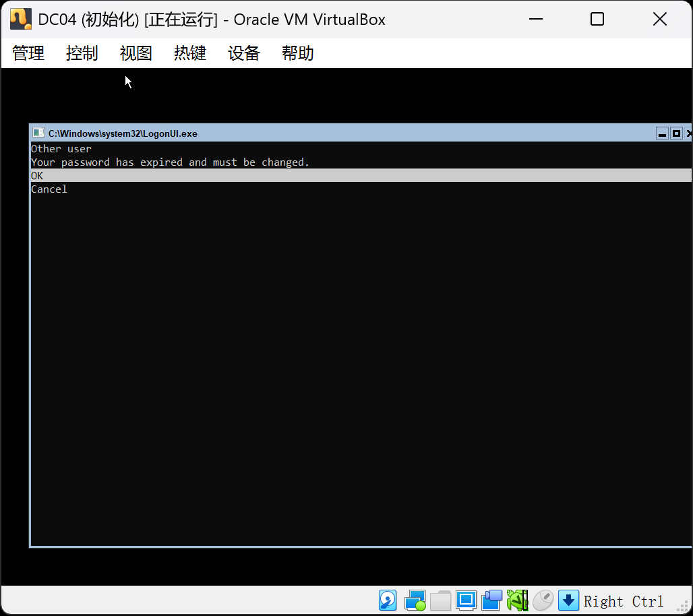Click the shared folders status icon

click(x=440, y=600)
